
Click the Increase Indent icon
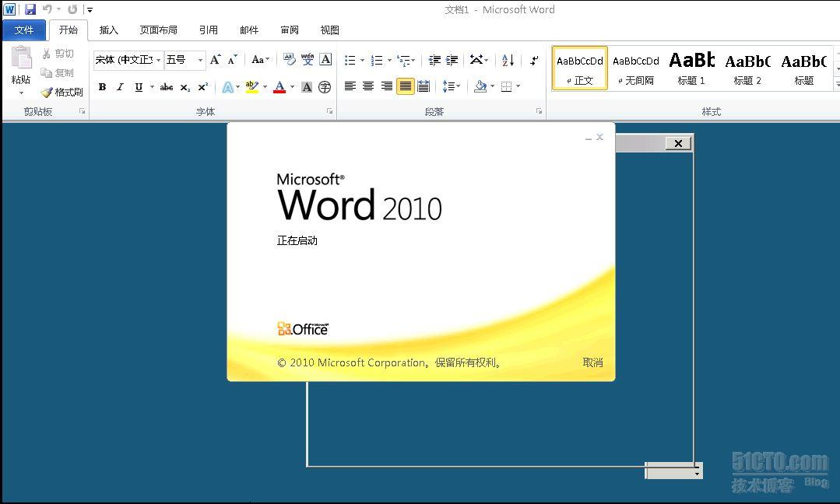[x=452, y=60]
